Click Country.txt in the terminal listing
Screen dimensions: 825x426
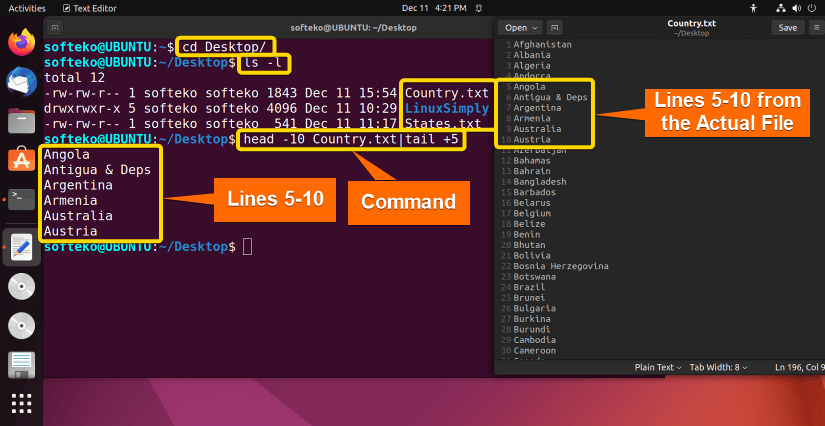(x=447, y=94)
